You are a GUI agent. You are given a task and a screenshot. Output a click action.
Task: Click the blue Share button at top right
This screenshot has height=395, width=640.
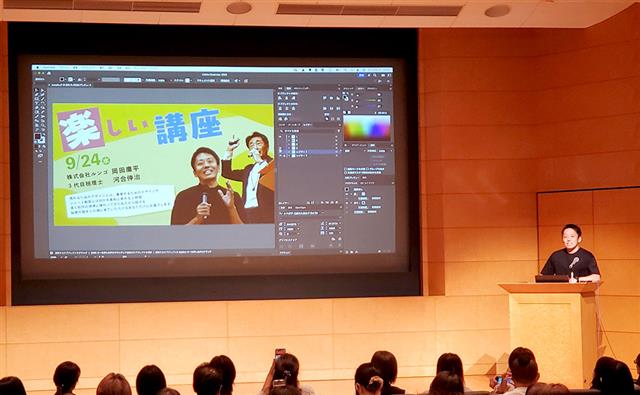tap(362, 75)
